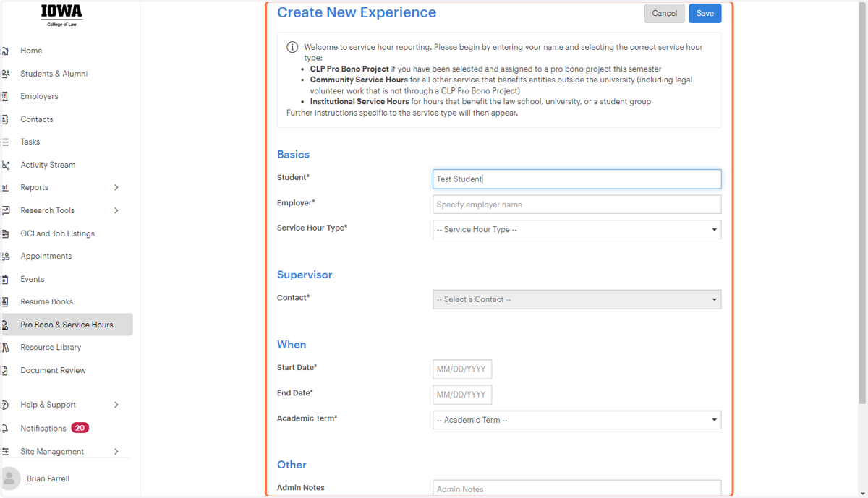This screenshot has height=498, width=868.
Task: Open Tasks in the sidebar
Action: coord(30,142)
